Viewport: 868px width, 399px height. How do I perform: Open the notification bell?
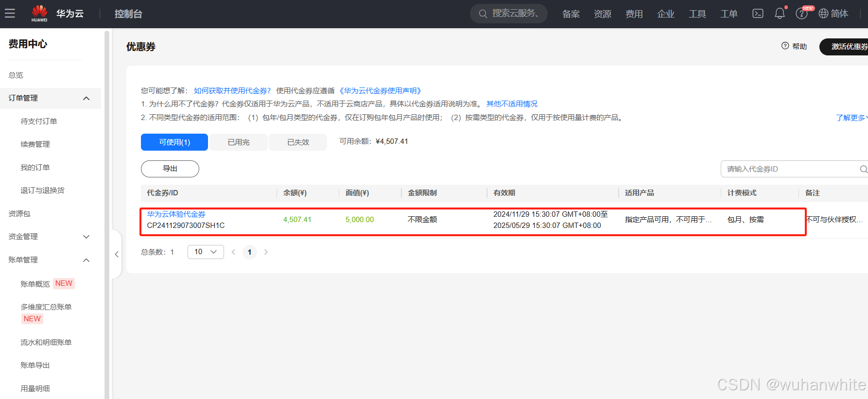pyautogui.click(x=780, y=14)
